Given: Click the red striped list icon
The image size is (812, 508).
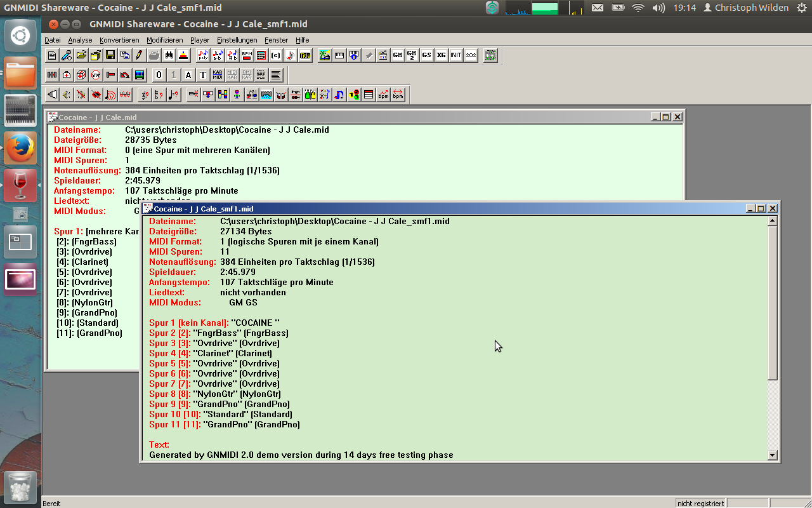Looking at the screenshot, I should coord(369,94).
